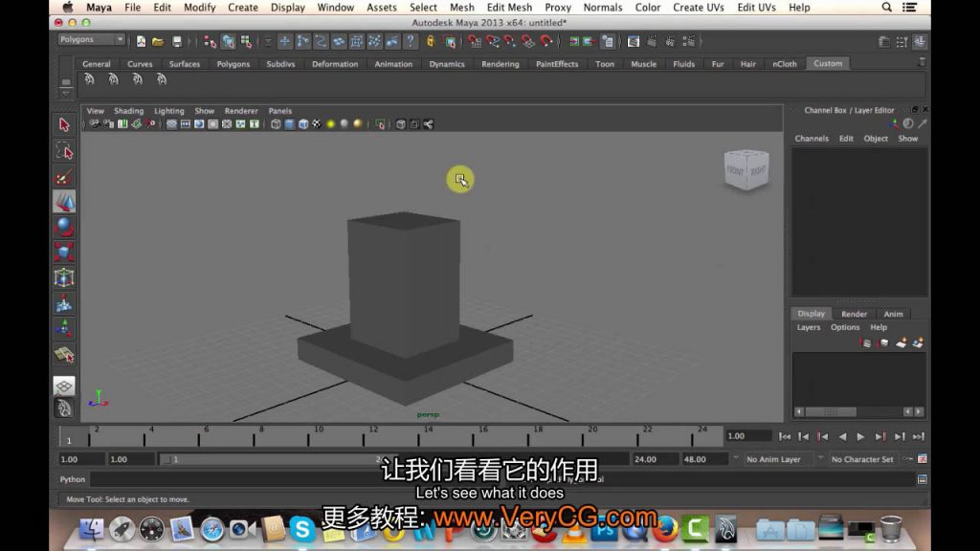Image resolution: width=980 pixels, height=551 pixels.
Task: Switch to the Animation shelf tab
Action: [393, 64]
